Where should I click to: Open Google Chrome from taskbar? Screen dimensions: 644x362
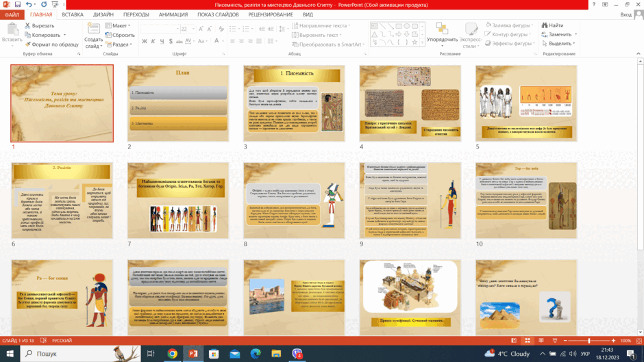(172, 353)
